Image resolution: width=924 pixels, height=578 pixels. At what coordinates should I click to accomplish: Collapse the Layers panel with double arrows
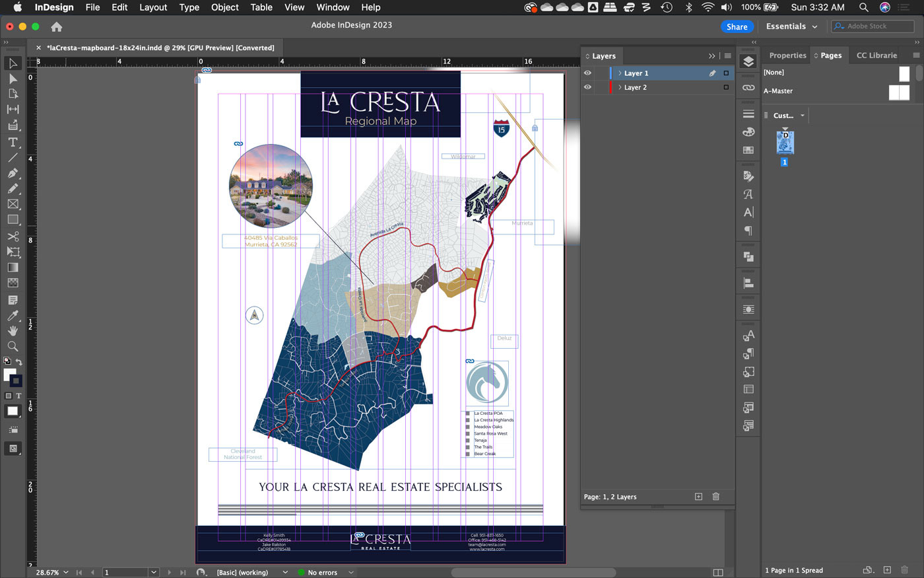coord(711,56)
